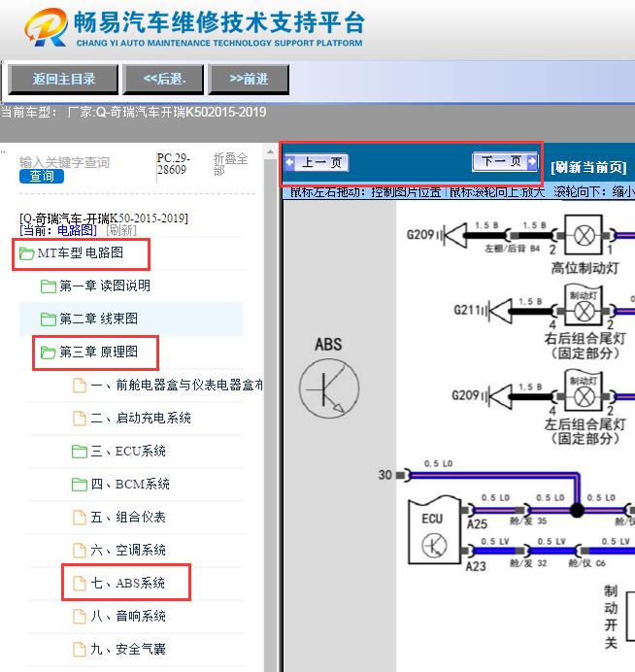Viewport: 635px width, 672px height.
Task: Click the platform logo icon in header
Action: [x=46, y=27]
